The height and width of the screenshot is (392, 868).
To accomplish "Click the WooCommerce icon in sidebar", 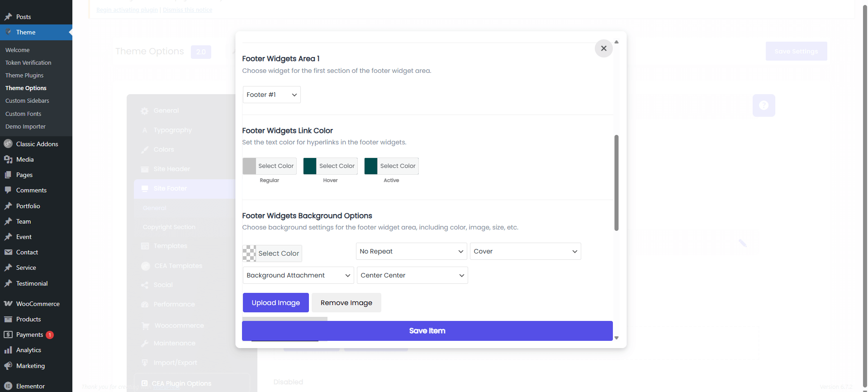I will click(x=8, y=304).
